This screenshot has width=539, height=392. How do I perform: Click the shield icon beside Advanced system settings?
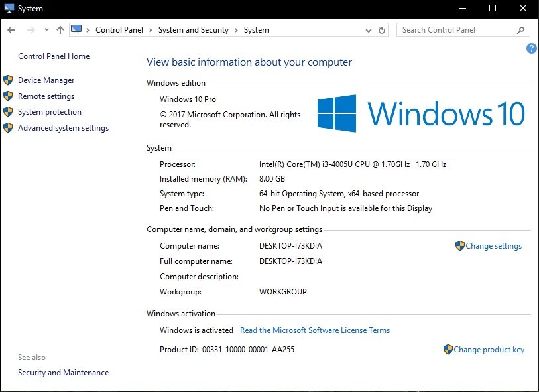coord(8,128)
